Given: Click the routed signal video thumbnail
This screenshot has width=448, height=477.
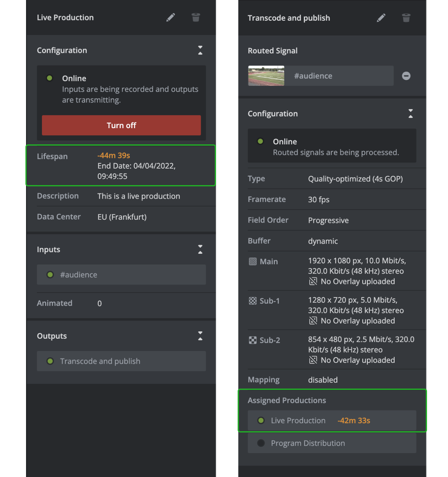Looking at the screenshot, I should click(266, 76).
